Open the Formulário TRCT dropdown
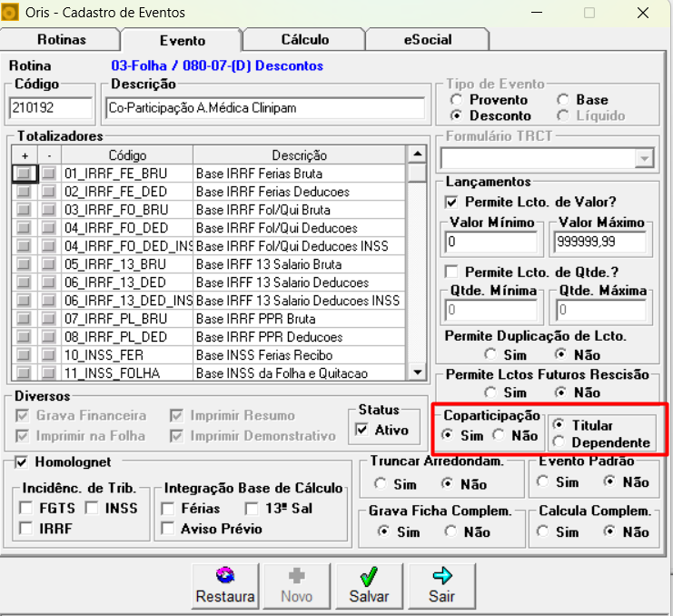Image resolution: width=673 pixels, height=616 pixels. click(644, 158)
